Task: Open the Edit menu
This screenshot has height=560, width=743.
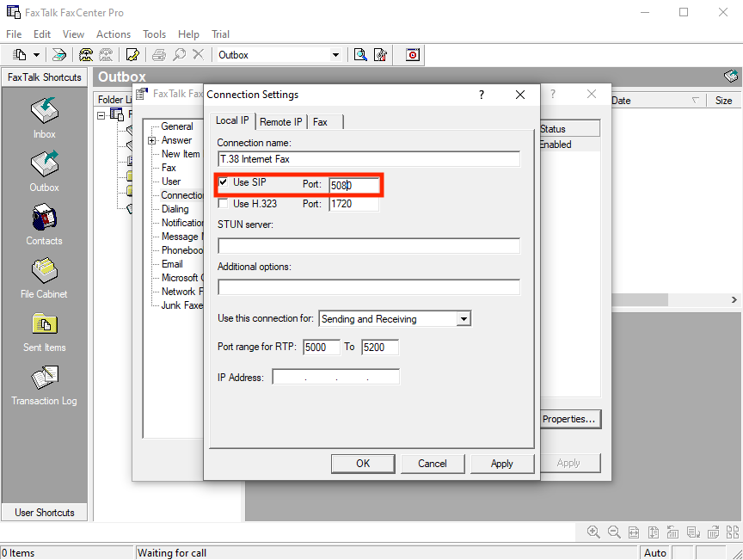Action: [x=41, y=34]
